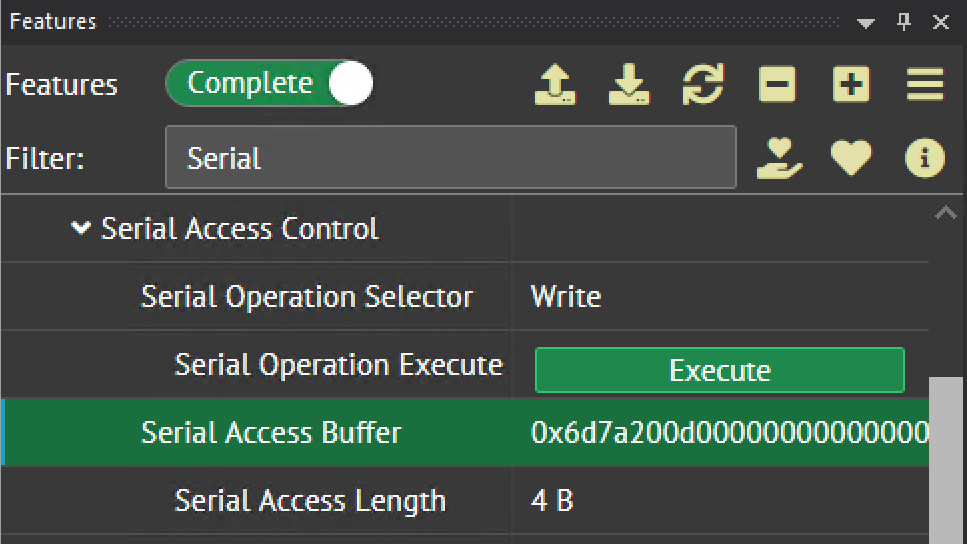This screenshot has height=544, width=967.
Task: Click the Serial Access Length value 4 B
Action: (x=552, y=501)
